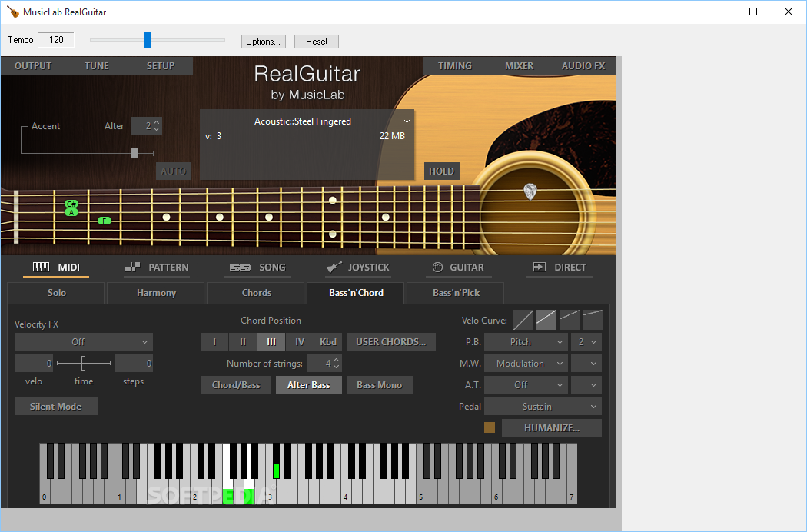Open the small dropdown next to A.T. Off
807x532 pixels.
pos(586,384)
